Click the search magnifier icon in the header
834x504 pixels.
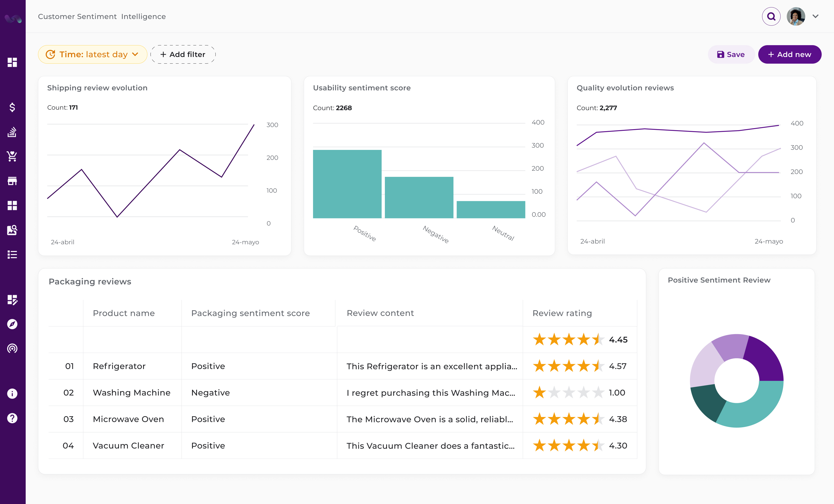pos(771,16)
